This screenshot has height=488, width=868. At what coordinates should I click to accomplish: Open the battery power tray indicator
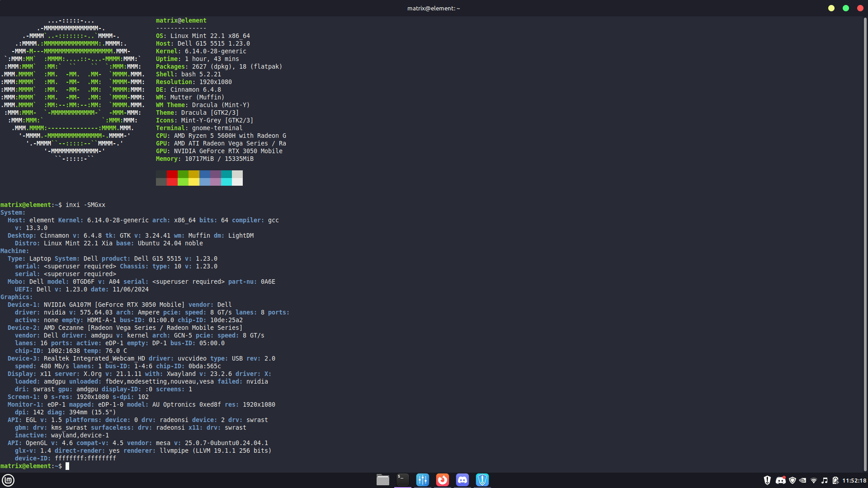click(x=835, y=480)
